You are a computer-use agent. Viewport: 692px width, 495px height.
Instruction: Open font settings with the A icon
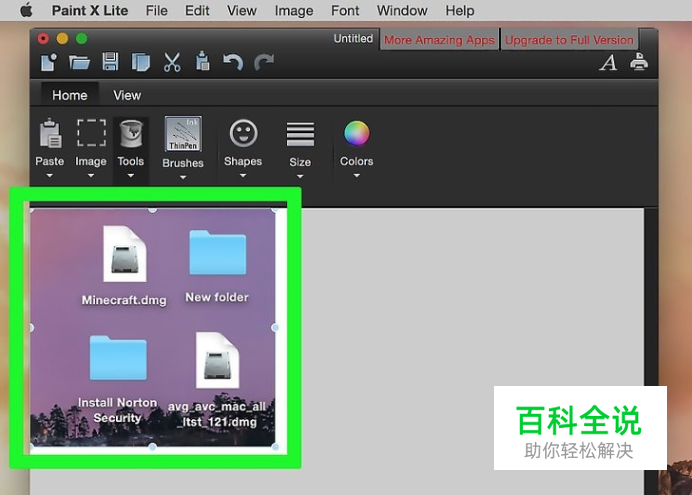[608, 62]
